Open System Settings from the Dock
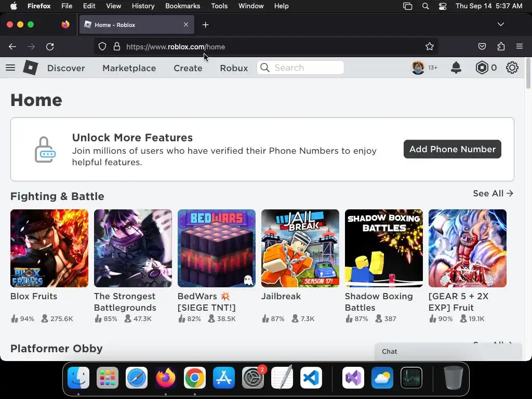Viewport: 532px width, 399px height. coord(253,378)
